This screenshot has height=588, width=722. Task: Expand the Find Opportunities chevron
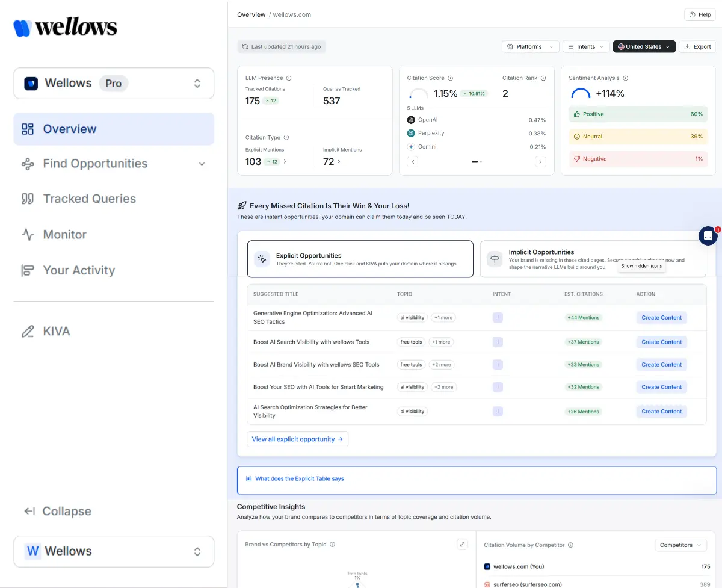[202, 164]
